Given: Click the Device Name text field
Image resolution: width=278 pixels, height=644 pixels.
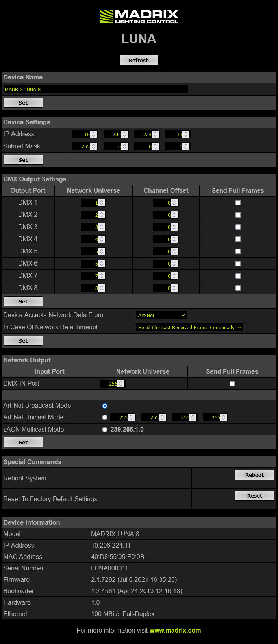Looking at the screenshot, I should point(96,89).
